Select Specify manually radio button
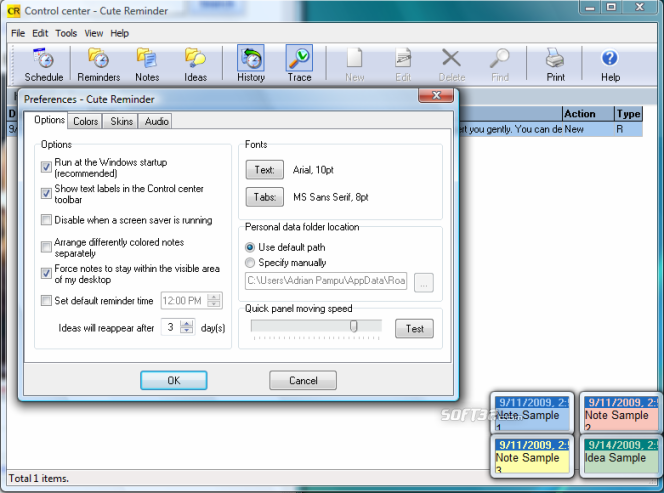This screenshot has height=493, width=664. pos(250,263)
